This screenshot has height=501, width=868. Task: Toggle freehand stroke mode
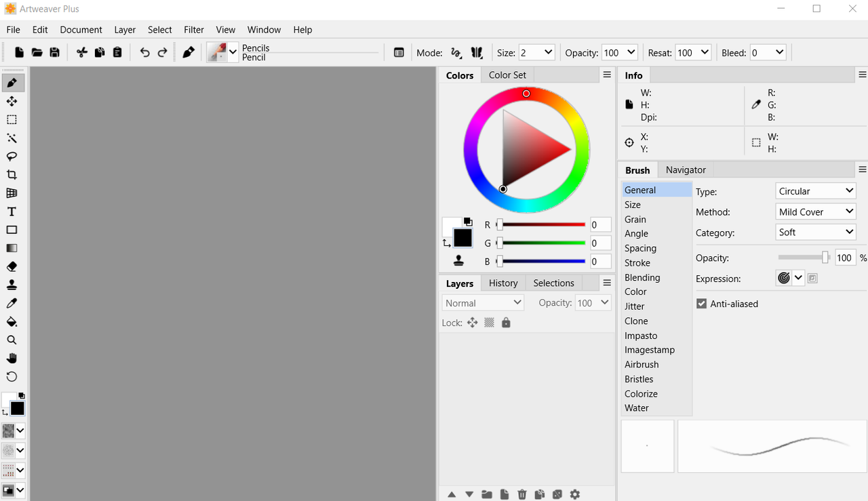(x=456, y=52)
